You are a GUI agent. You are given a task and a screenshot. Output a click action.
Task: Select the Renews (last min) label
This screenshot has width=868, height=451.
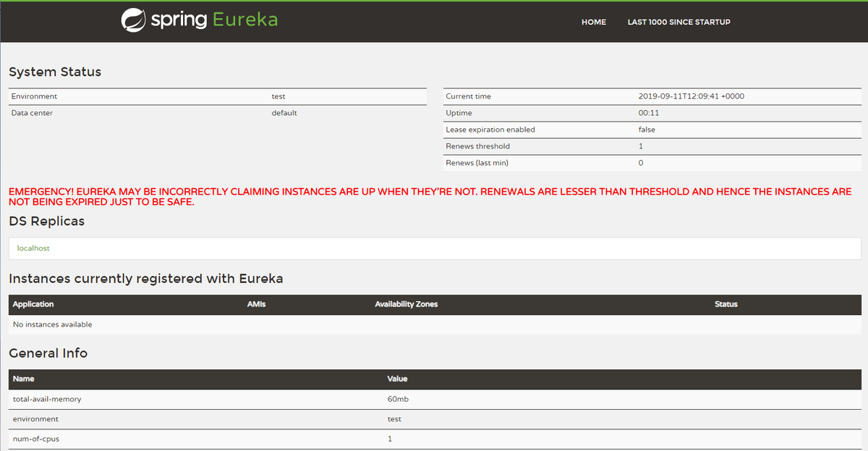[x=477, y=163]
